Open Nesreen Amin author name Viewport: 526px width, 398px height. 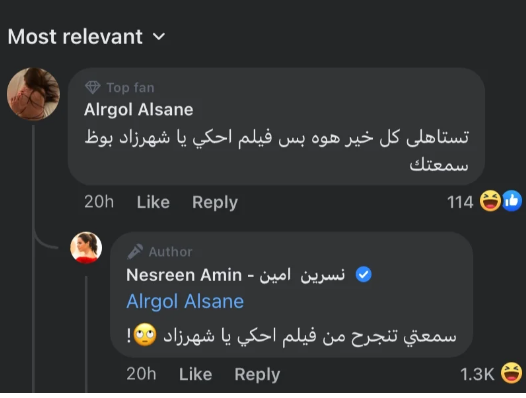pos(235,275)
